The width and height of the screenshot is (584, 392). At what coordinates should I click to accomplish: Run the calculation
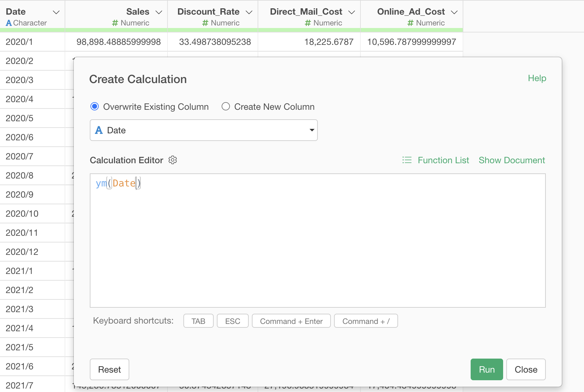click(487, 369)
